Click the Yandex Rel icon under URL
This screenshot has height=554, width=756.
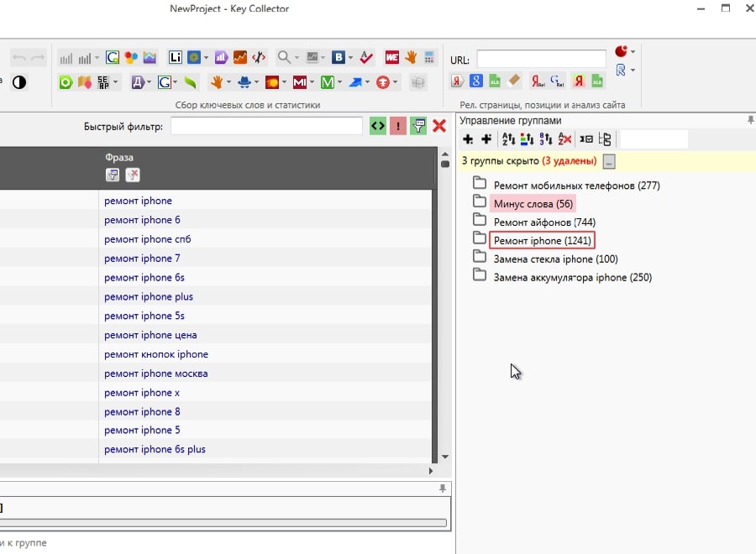[536, 81]
